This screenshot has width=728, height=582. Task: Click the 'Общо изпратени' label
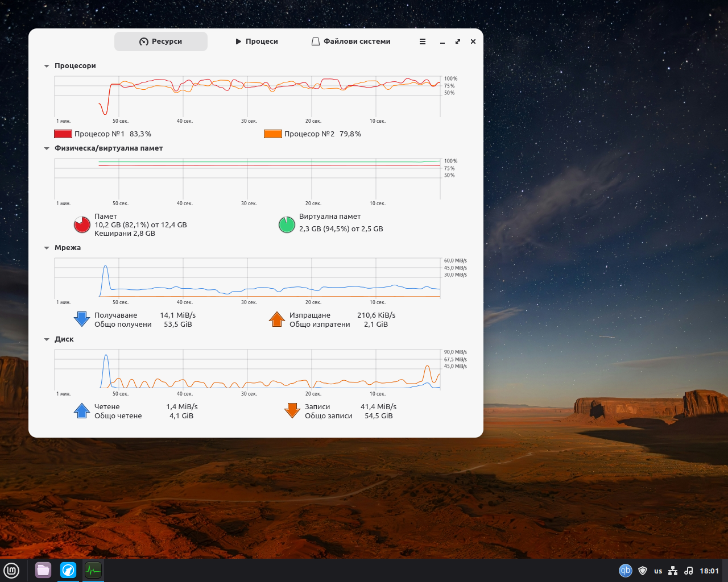coord(320,325)
